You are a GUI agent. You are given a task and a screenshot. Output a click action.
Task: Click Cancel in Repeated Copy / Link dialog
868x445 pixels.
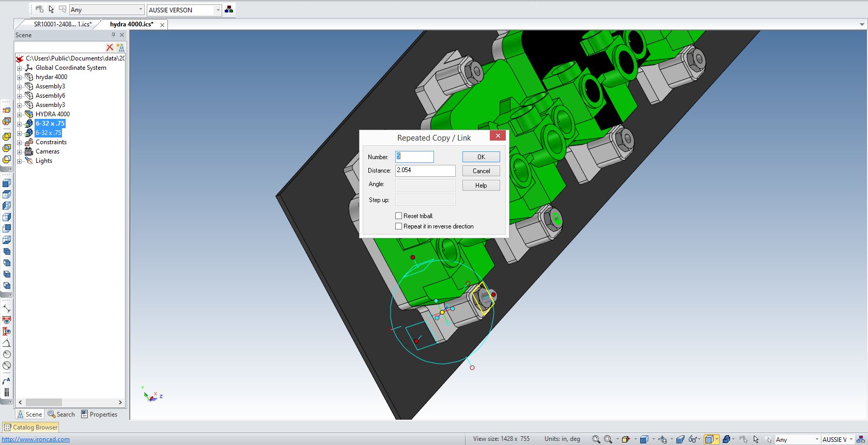pos(481,171)
